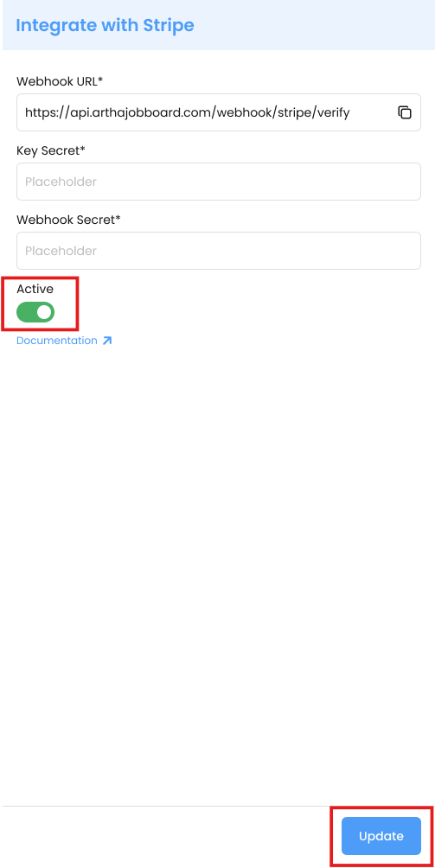This screenshot has width=435, height=868.
Task: Select the api.arthajobboard.com webhook URL text
Action: point(188,113)
